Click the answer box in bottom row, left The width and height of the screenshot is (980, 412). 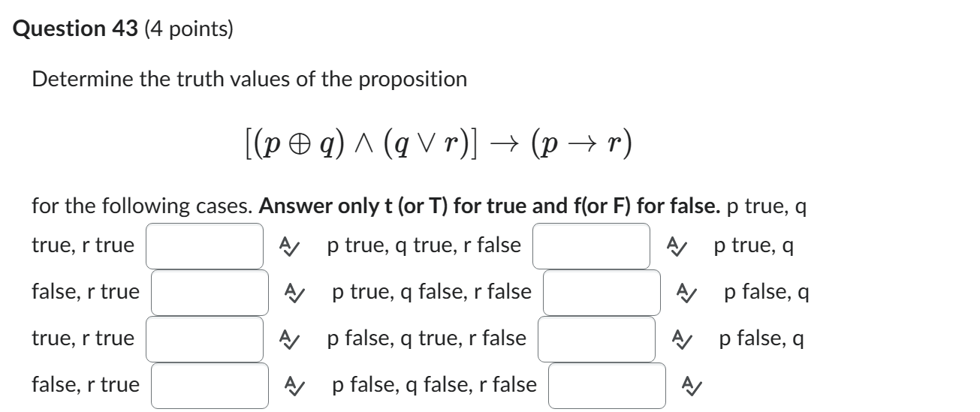point(210,386)
